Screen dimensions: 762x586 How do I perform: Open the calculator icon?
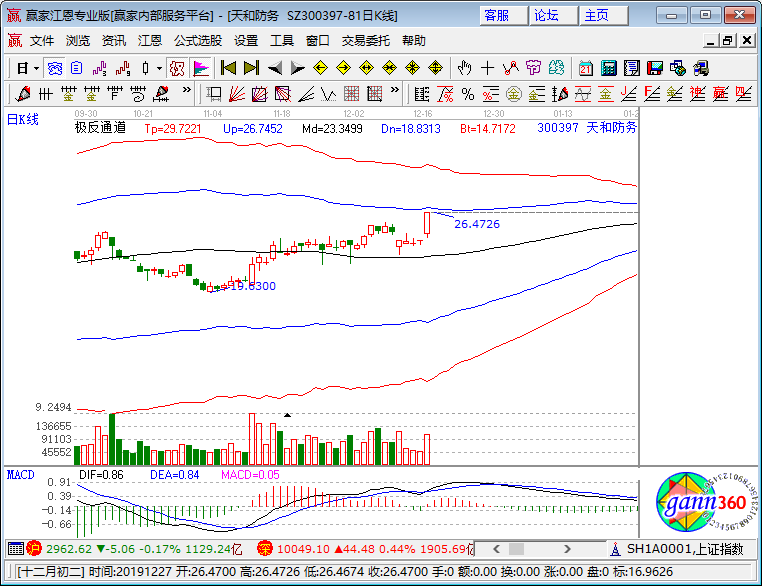pyautogui.click(x=608, y=68)
